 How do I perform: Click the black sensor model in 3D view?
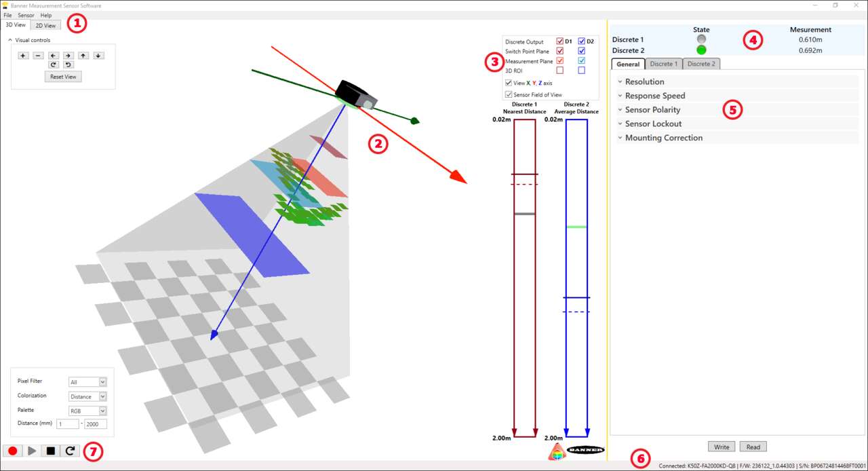[356, 94]
